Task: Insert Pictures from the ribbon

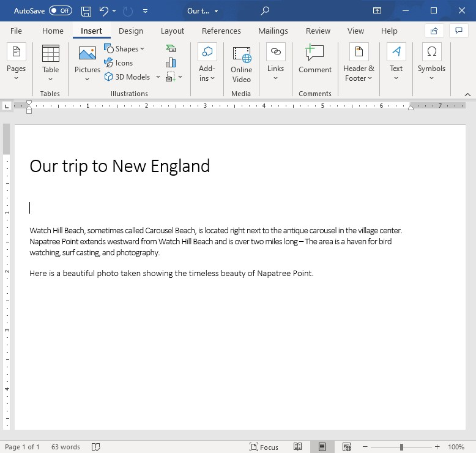Action: click(x=87, y=63)
